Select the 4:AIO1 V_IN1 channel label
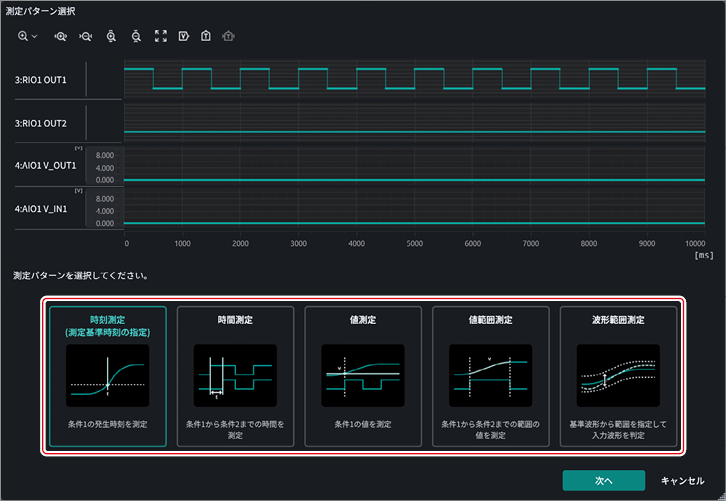The height and width of the screenshot is (501, 726). tap(41, 209)
